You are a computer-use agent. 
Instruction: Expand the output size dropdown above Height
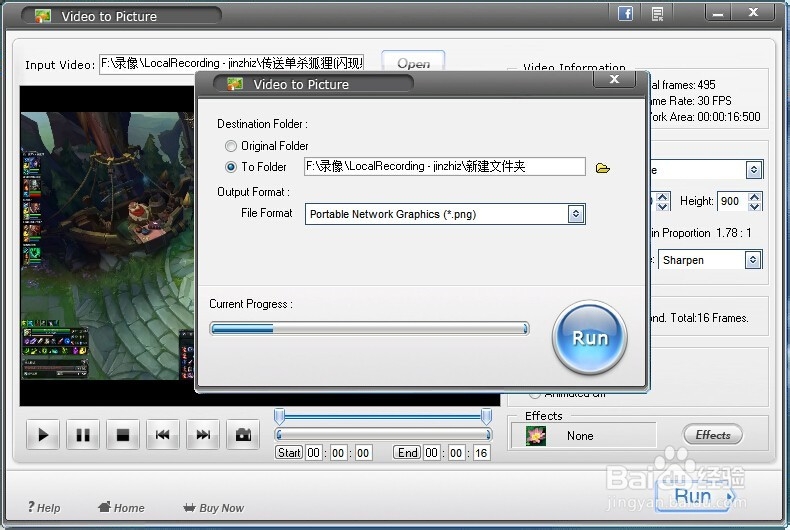point(754,170)
